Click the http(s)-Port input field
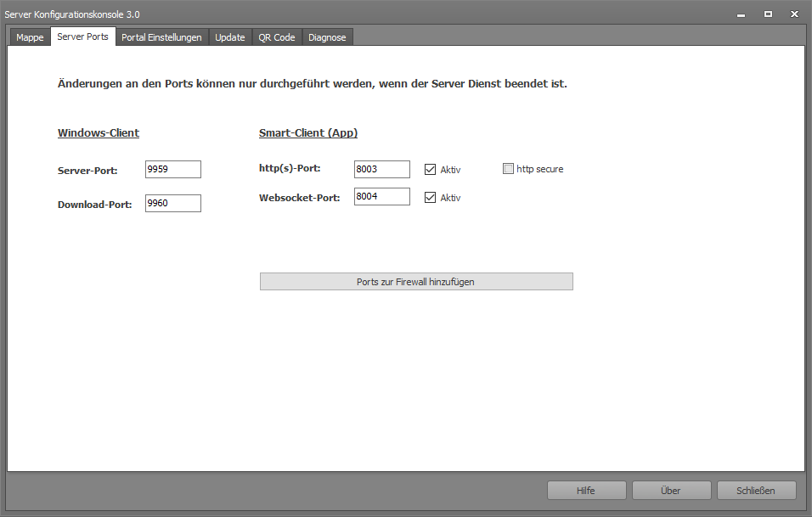Viewport: 812px width, 517px height. 382,169
